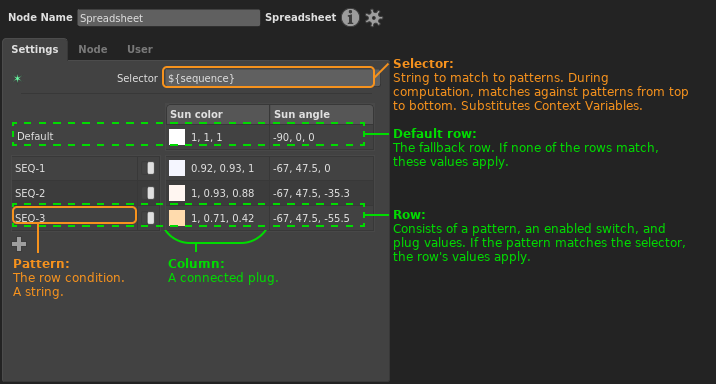Toggle the SEQ-3 row enabled switch

150,218
